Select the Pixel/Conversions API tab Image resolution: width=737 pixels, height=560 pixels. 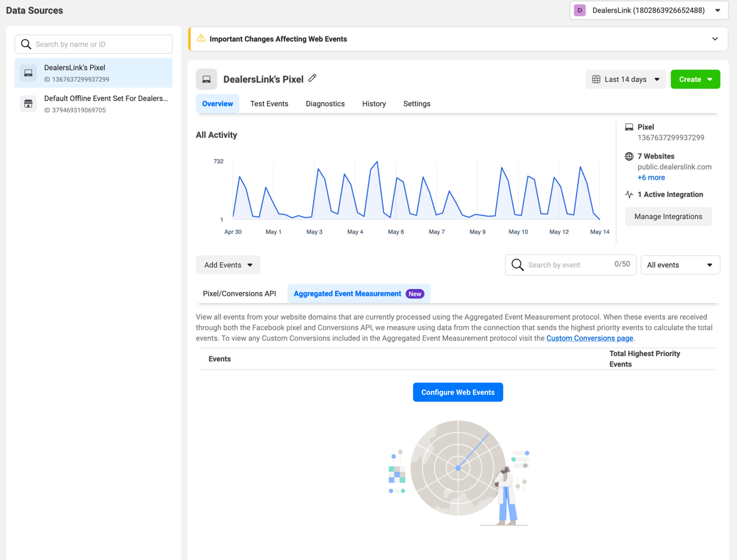click(239, 293)
